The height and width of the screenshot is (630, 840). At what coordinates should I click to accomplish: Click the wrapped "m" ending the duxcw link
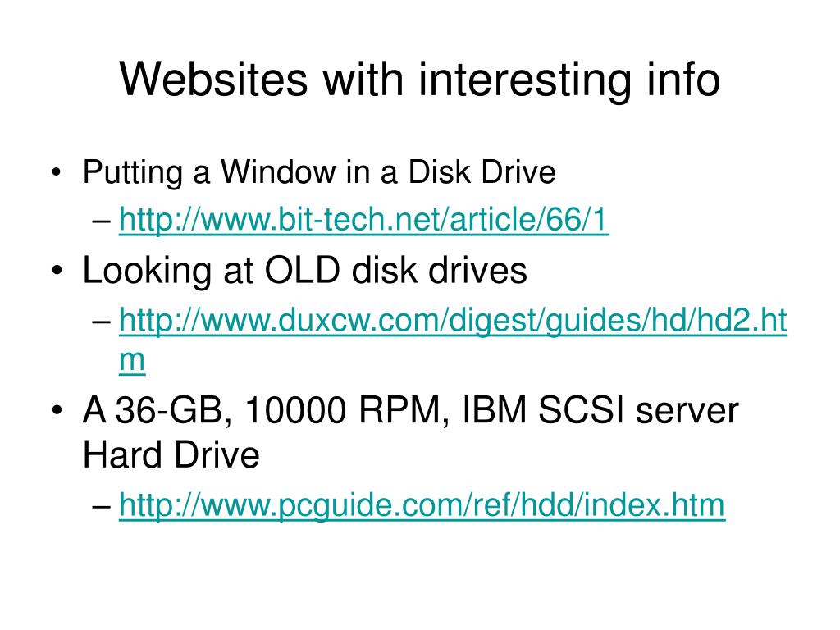(x=132, y=361)
